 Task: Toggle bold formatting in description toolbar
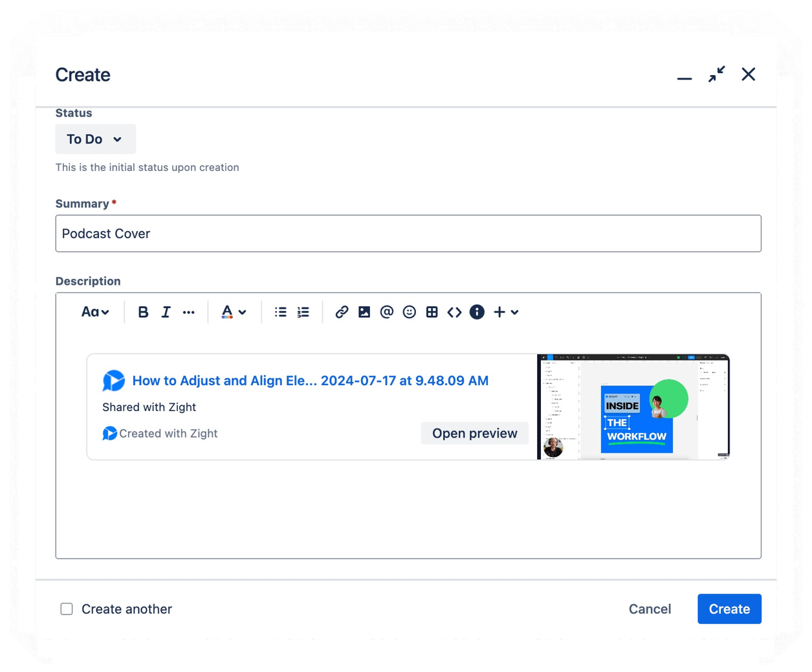143,312
